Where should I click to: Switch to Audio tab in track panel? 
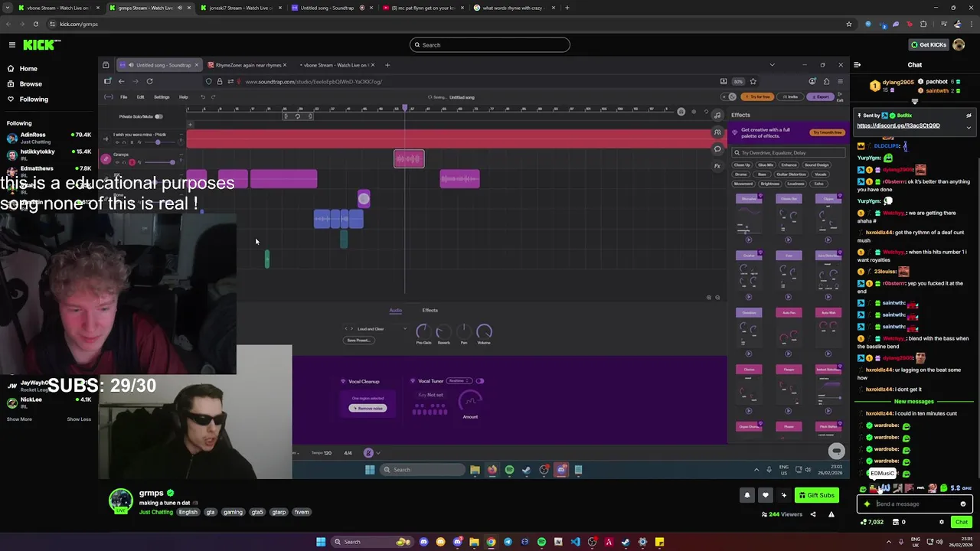click(395, 310)
